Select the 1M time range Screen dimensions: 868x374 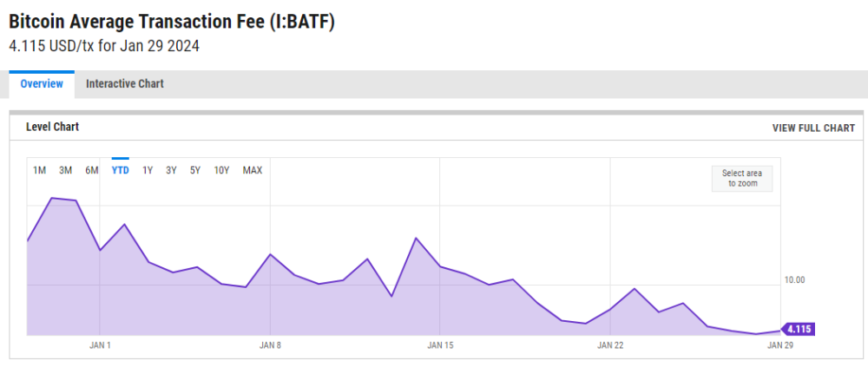point(40,170)
